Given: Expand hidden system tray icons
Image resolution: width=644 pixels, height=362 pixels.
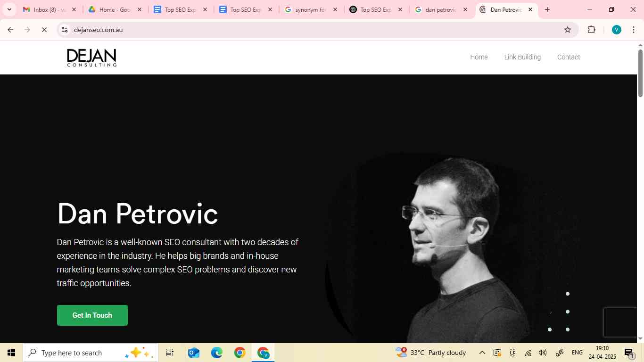Looking at the screenshot, I should (482, 352).
